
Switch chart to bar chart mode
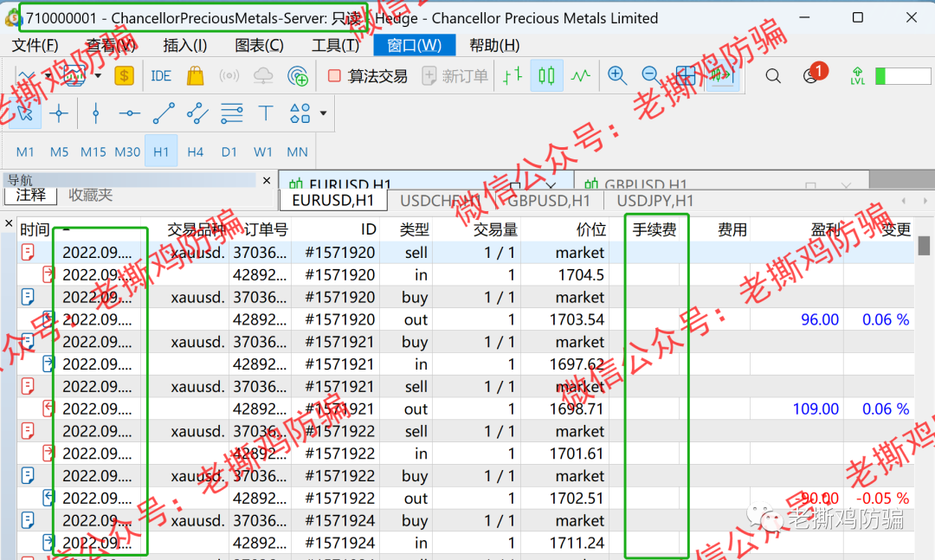513,76
